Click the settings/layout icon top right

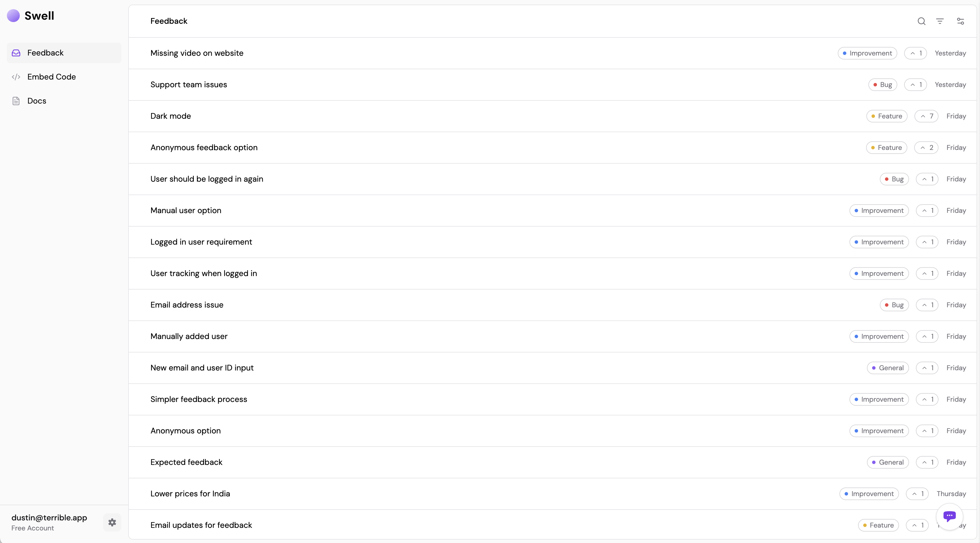point(960,21)
